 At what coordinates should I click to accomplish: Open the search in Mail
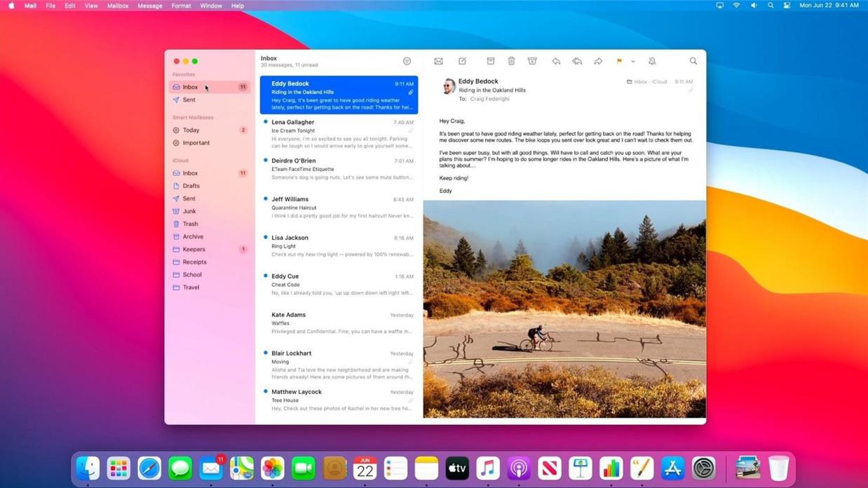pyautogui.click(x=693, y=61)
